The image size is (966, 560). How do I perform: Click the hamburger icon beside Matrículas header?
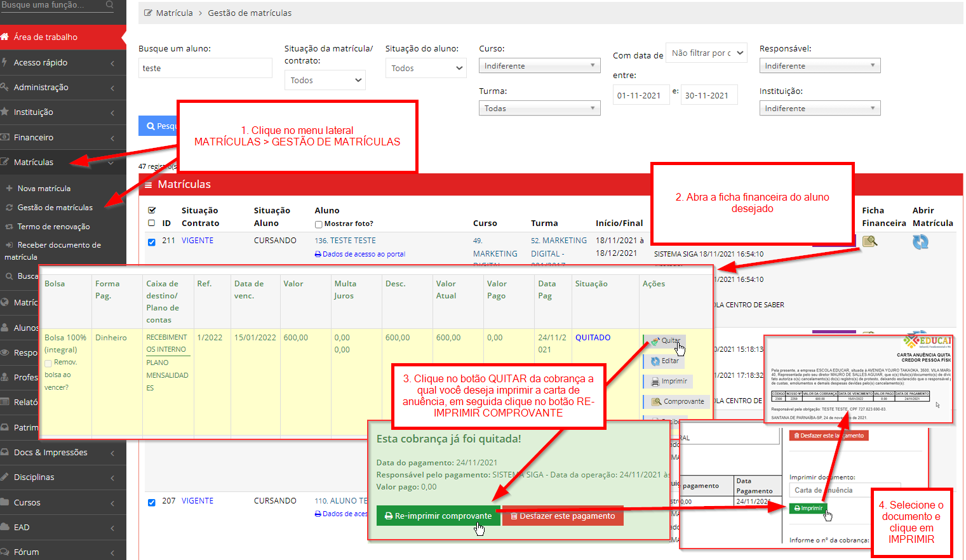(x=149, y=185)
